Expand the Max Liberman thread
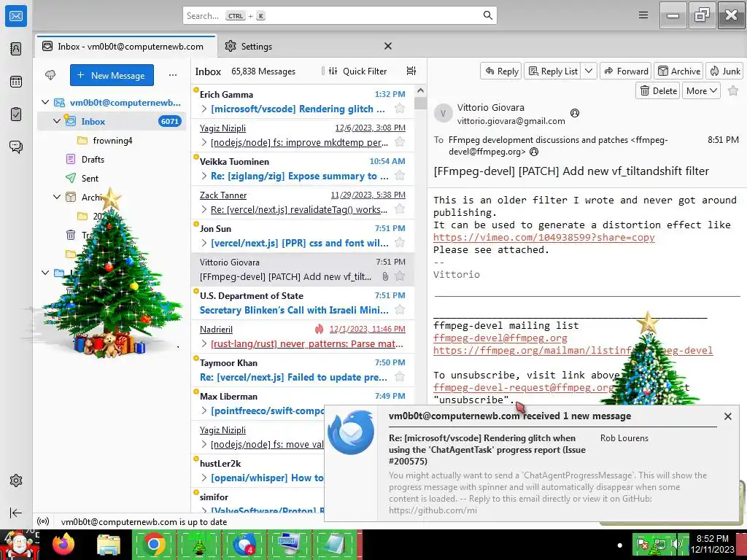Viewport: 747px width, 560px height. 204,411
